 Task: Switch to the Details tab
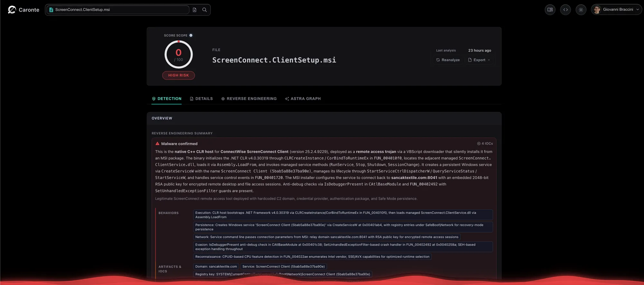(x=201, y=99)
